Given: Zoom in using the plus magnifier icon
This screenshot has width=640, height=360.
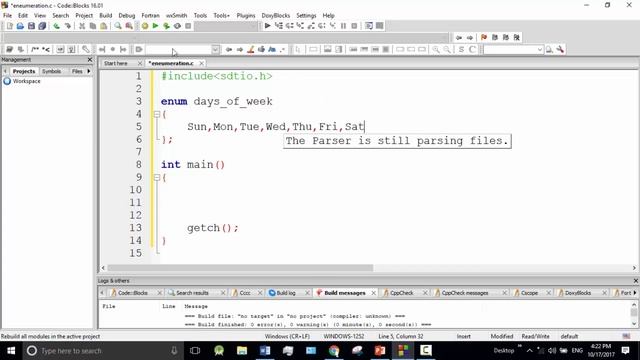Looking at the screenshot, I should click(436, 49).
